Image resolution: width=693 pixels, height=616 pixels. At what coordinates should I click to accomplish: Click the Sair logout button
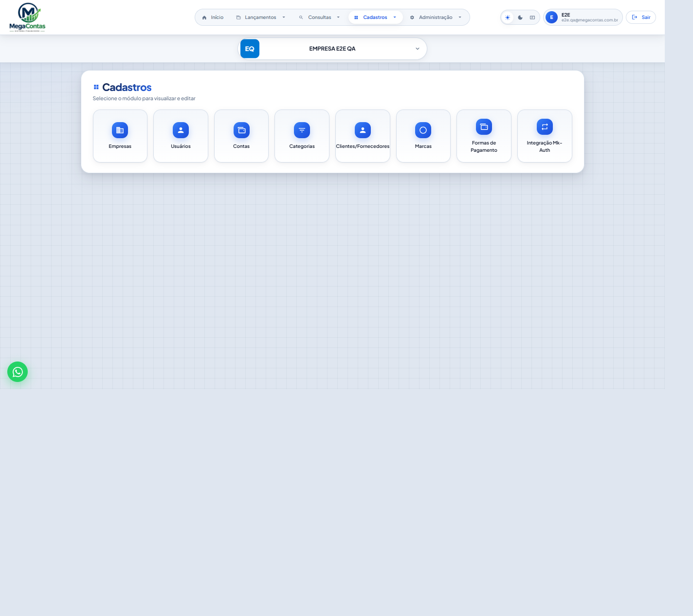(641, 18)
